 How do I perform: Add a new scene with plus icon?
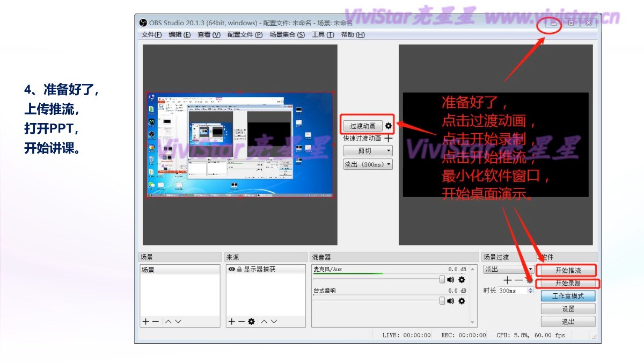(x=145, y=321)
